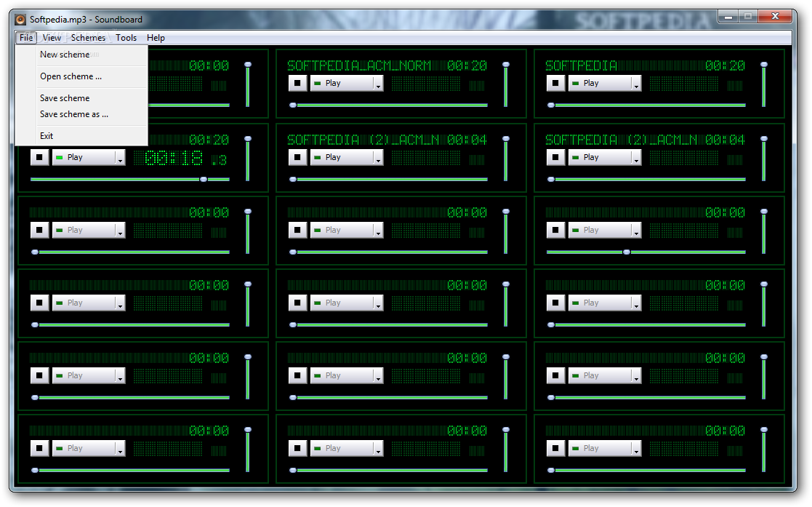This screenshot has width=812, height=507.
Task: Choose the Save scheme entry
Action: (82, 98)
